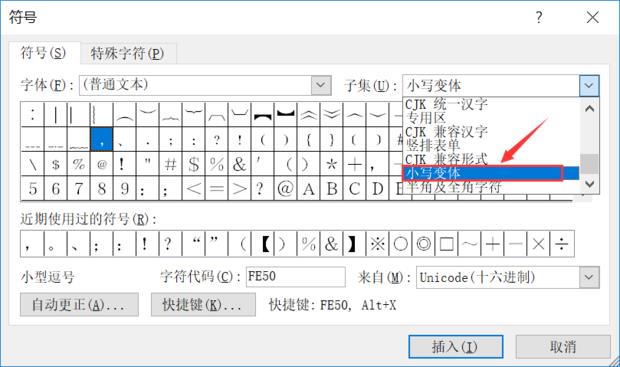The width and height of the screenshot is (620, 367).
Task: Collapse the 子集 subset dropdown arrow
Action: click(x=589, y=85)
